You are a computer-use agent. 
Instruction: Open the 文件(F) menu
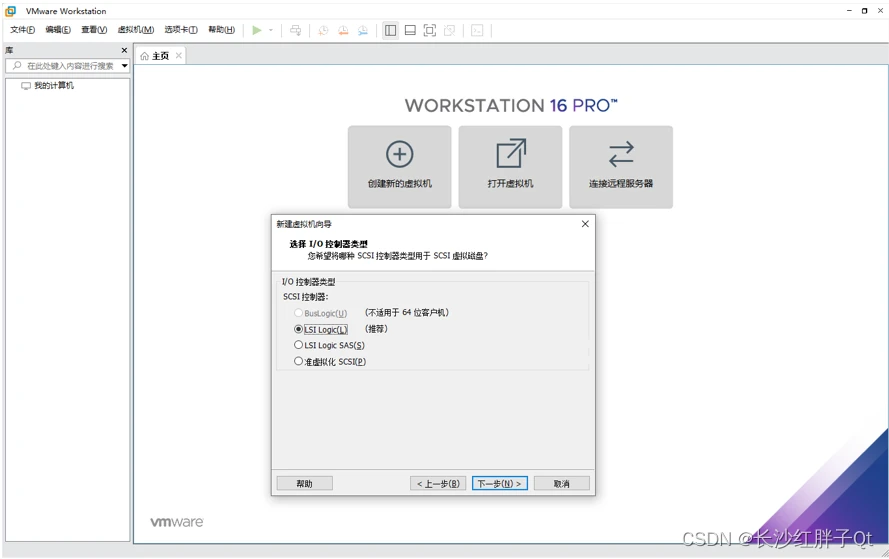23,29
